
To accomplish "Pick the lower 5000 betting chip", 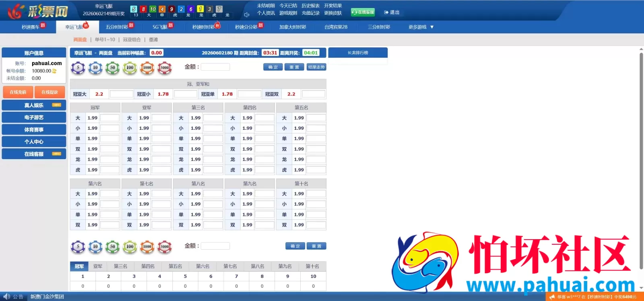I will [x=165, y=247].
